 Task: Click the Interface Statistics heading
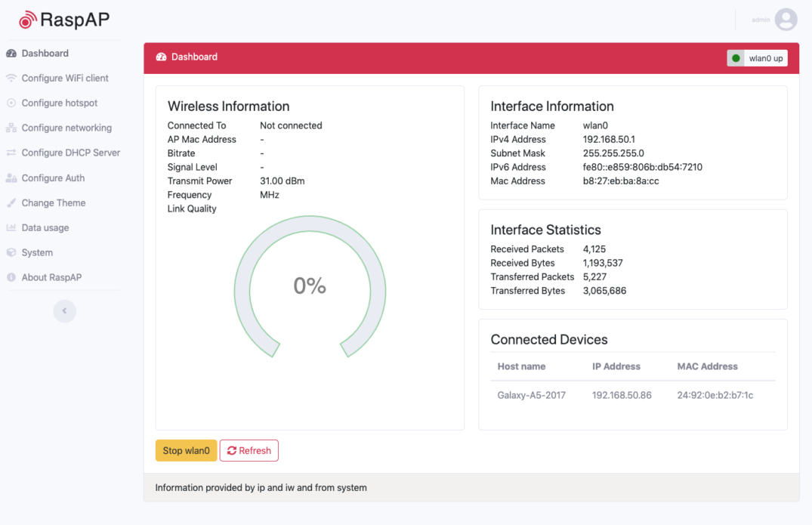[546, 230]
